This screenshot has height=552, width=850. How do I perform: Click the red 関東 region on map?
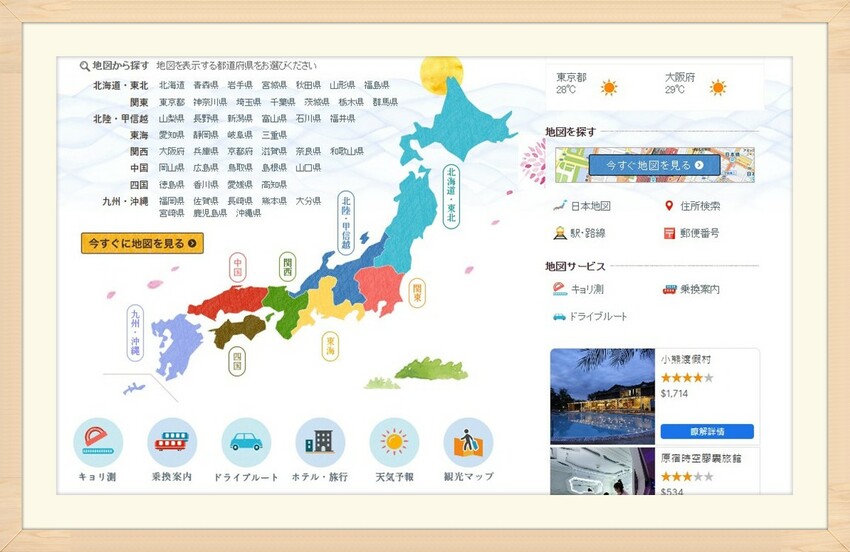379,287
